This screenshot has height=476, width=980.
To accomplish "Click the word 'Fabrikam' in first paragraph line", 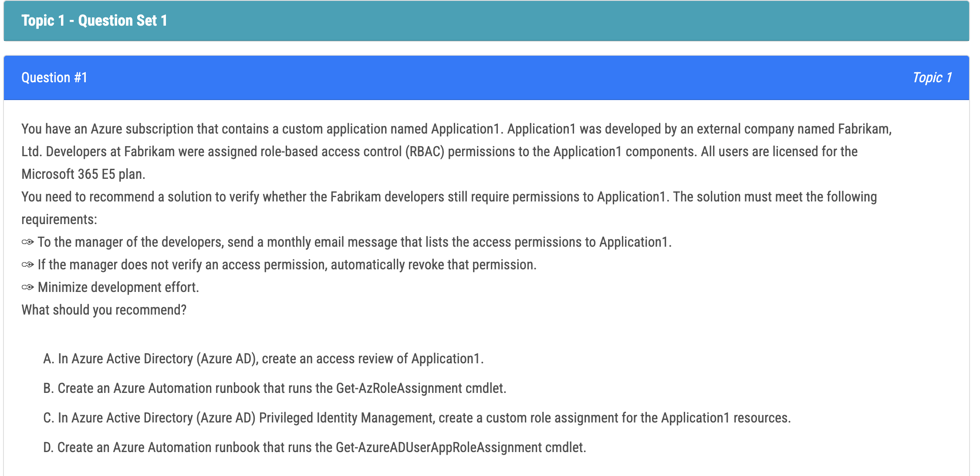I will click(x=864, y=129).
